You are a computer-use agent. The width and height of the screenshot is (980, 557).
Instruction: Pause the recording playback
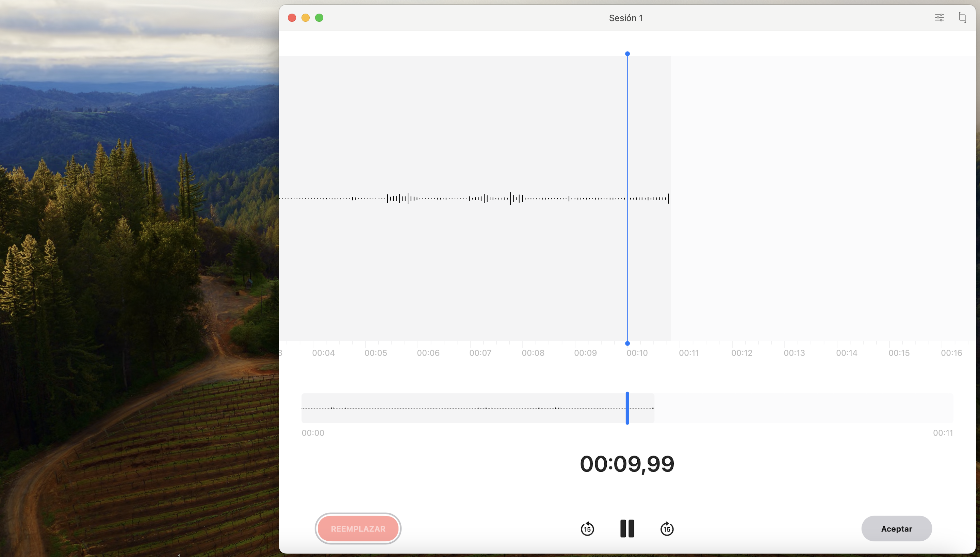click(627, 528)
